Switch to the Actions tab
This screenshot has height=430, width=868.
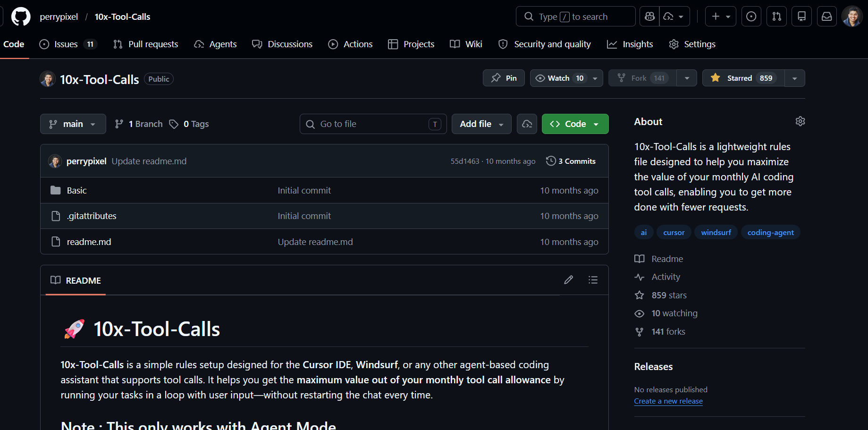click(x=350, y=44)
